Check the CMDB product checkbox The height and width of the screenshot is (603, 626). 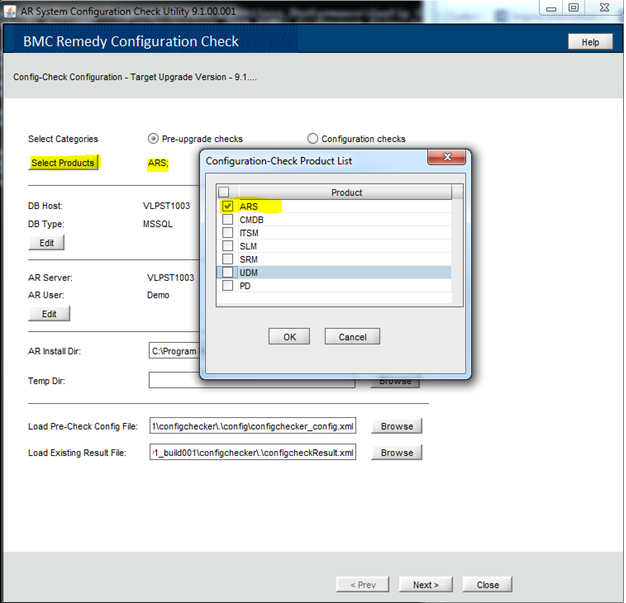coord(228,219)
